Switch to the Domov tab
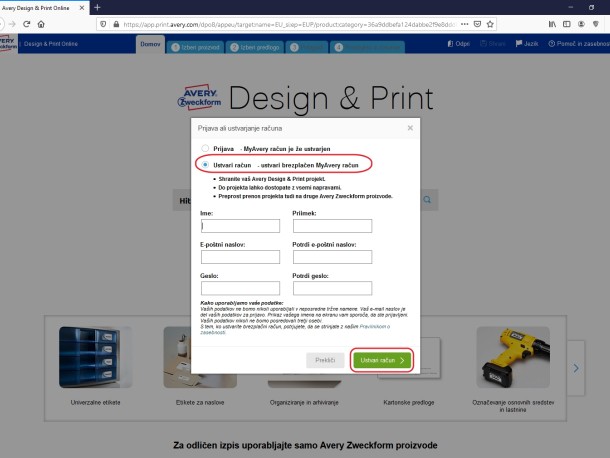 tap(150, 44)
